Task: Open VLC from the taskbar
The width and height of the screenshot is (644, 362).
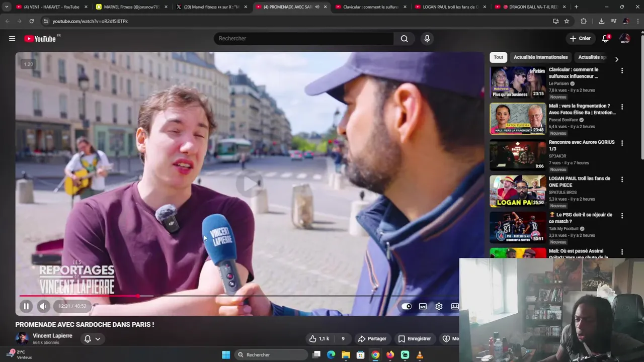Action: click(420, 355)
